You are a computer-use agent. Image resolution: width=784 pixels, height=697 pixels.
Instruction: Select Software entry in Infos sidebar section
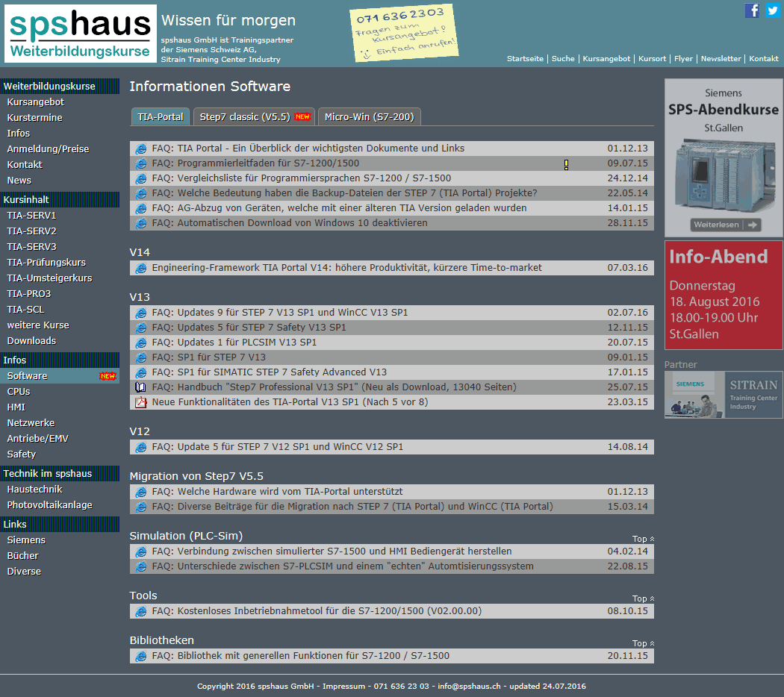(60, 375)
